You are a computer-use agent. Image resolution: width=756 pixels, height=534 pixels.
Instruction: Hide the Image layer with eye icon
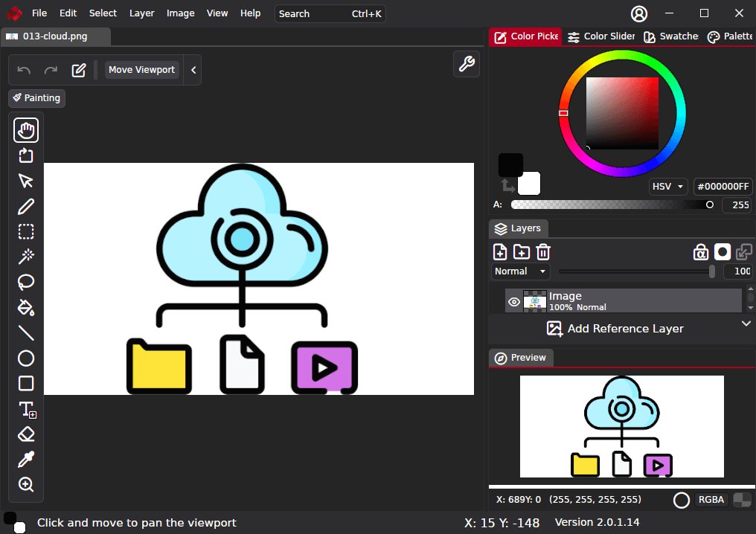(x=513, y=301)
